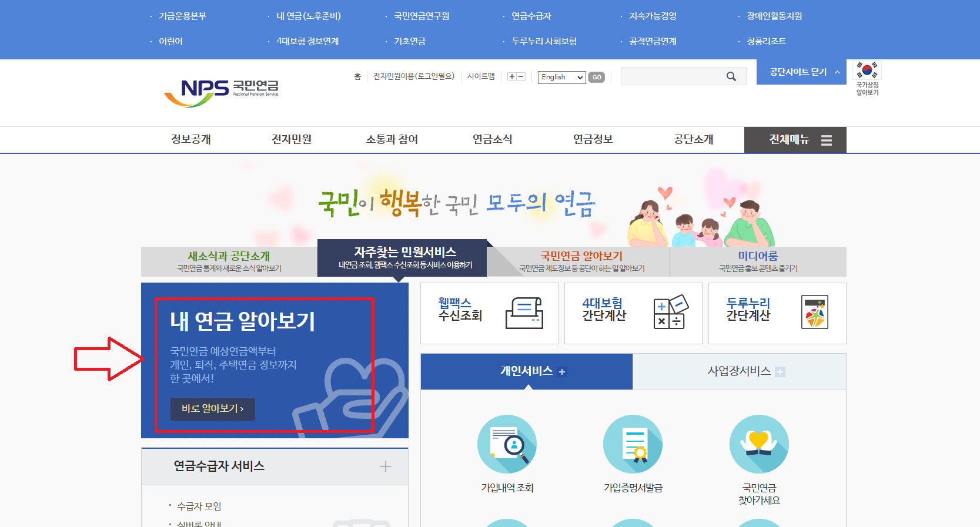Click the 가입증명서발급 label
This screenshot has width=980, height=527.
click(x=633, y=488)
